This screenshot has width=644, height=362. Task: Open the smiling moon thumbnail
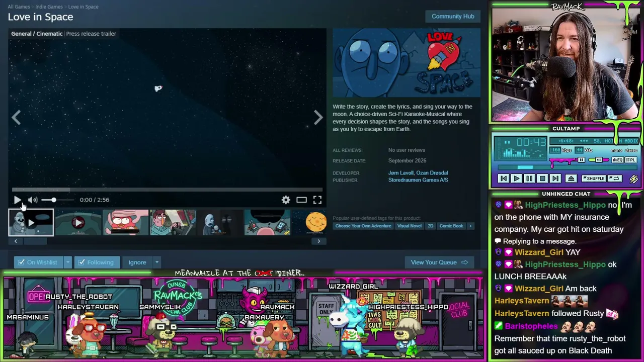point(309,223)
